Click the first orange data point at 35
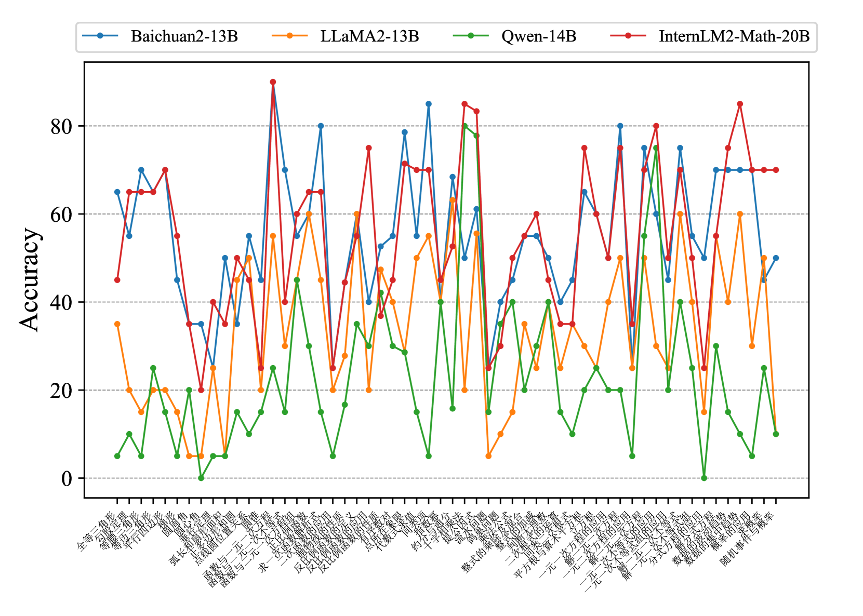863x616 pixels. [x=117, y=324]
